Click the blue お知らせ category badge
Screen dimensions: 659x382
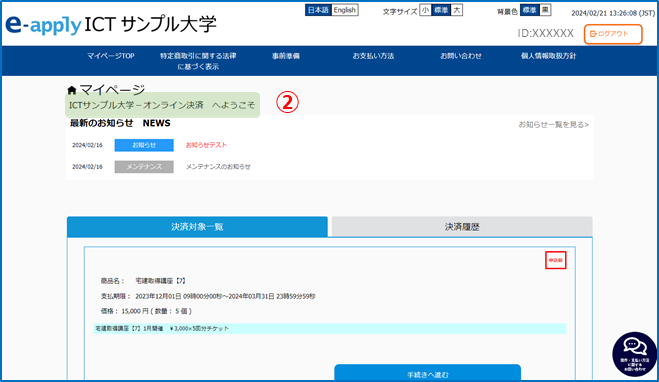pos(144,145)
